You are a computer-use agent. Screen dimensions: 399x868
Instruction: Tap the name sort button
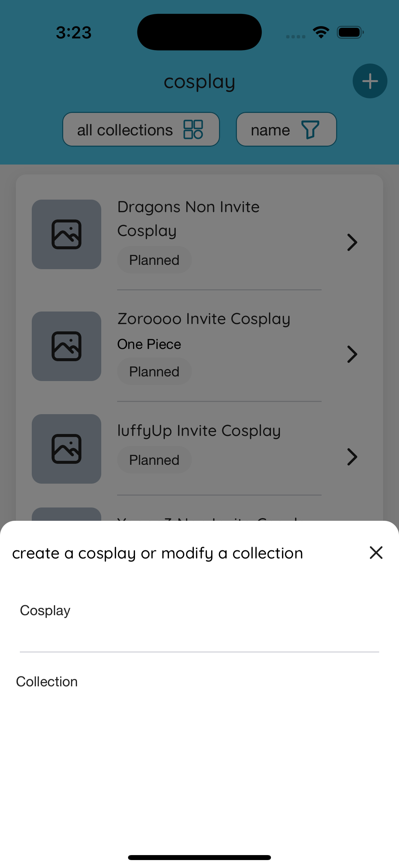[286, 129]
